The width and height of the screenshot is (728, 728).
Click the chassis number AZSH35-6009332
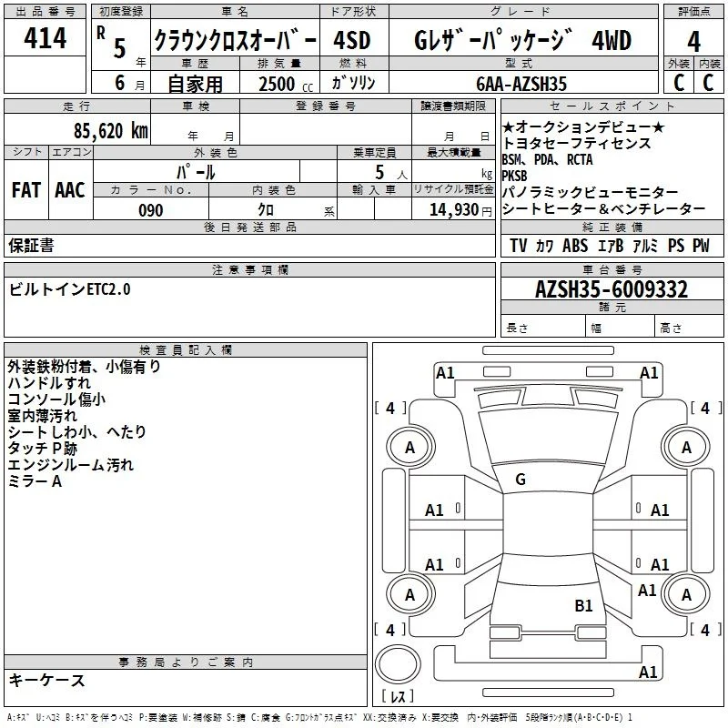pyautogui.click(x=612, y=289)
